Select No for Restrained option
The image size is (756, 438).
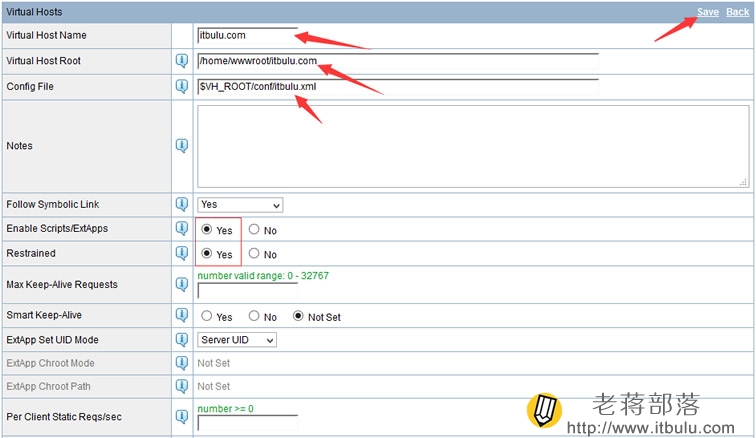pyautogui.click(x=254, y=253)
